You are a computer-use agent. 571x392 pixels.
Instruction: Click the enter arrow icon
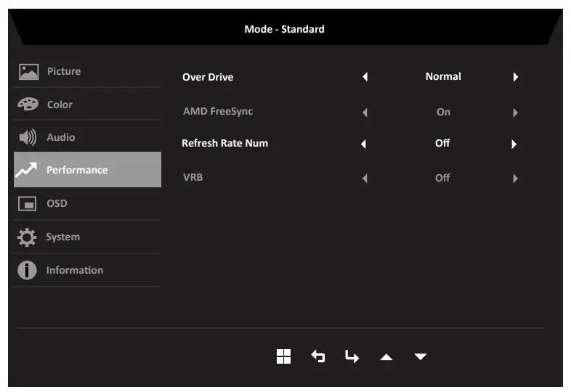click(352, 356)
